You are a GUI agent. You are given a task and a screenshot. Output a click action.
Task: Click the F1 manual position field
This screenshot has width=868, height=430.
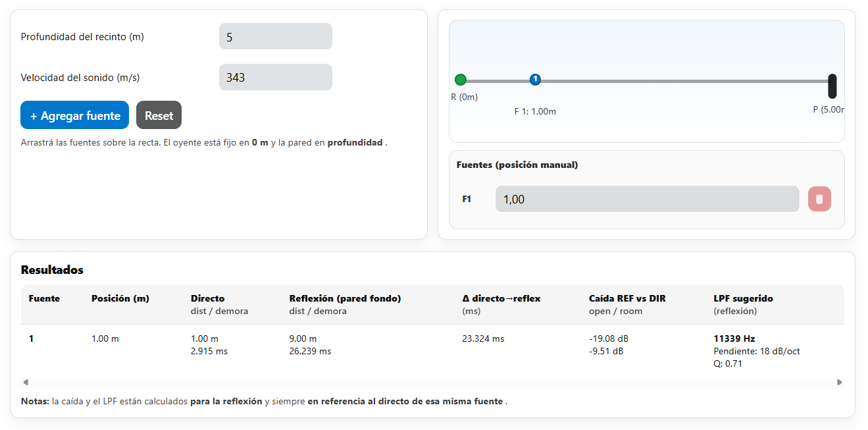point(646,199)
